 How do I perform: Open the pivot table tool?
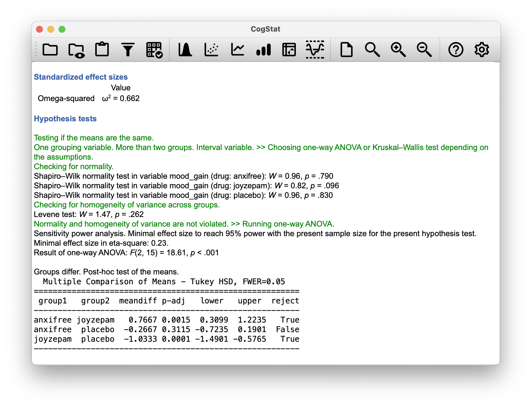point(289,50)
